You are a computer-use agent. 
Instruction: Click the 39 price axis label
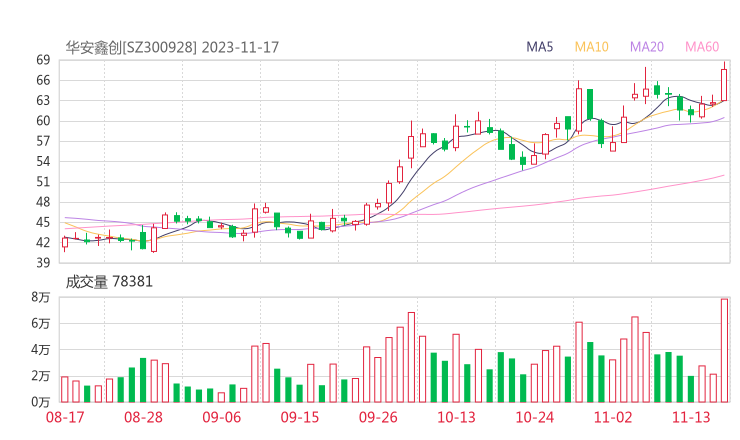[43, 263]
